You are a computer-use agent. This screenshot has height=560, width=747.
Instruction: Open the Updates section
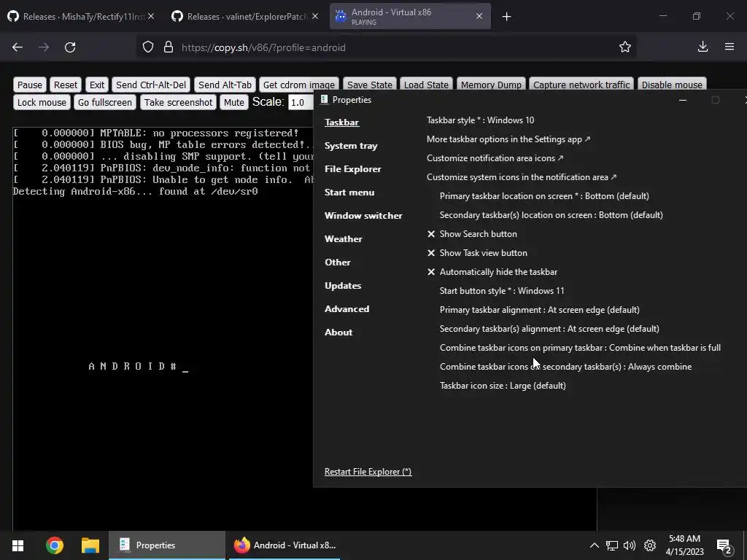343,286
